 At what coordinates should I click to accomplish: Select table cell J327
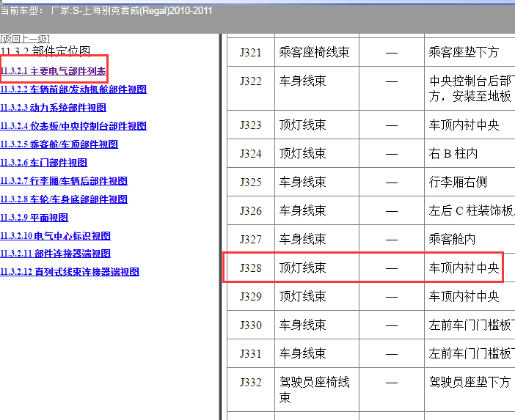tap(251, 239)
